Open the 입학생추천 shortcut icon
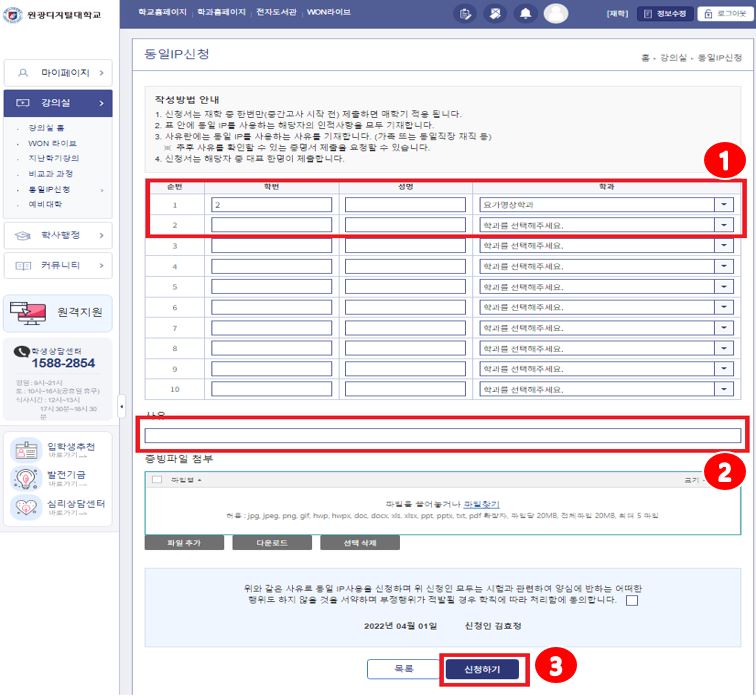 [25, 449]
